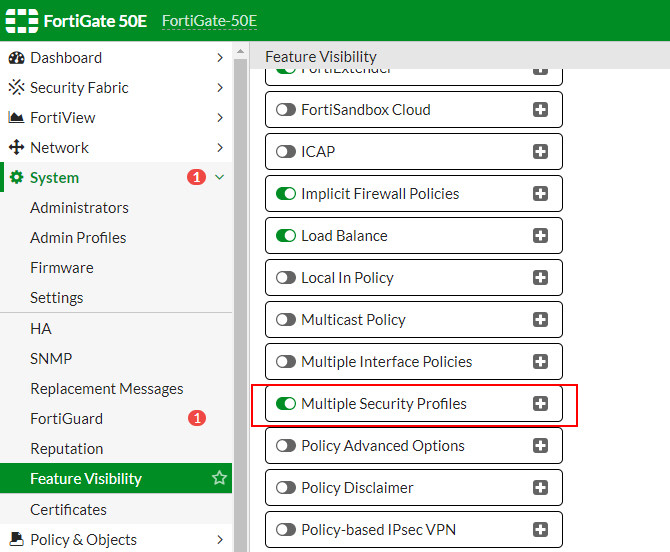Expand the Security Fabric menu chevron
The image size is (670, 552).
(220, 88)
